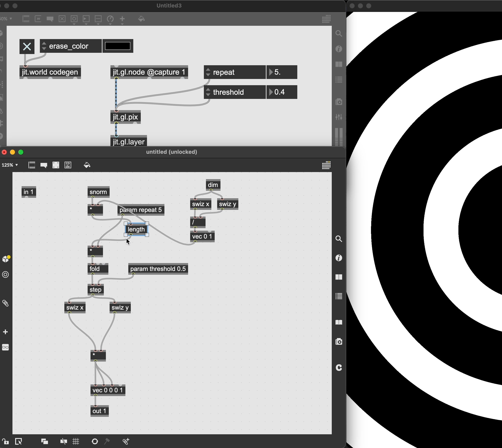Click the black erase_color swatch

click(118, 46)
